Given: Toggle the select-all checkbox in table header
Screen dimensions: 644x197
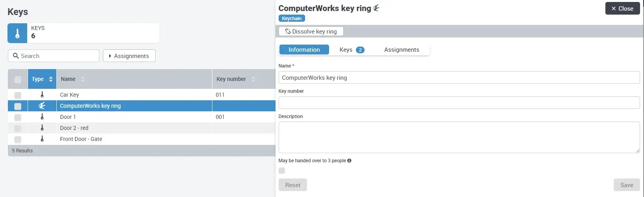Looking at the screenshot, I should tap(18, 80).
